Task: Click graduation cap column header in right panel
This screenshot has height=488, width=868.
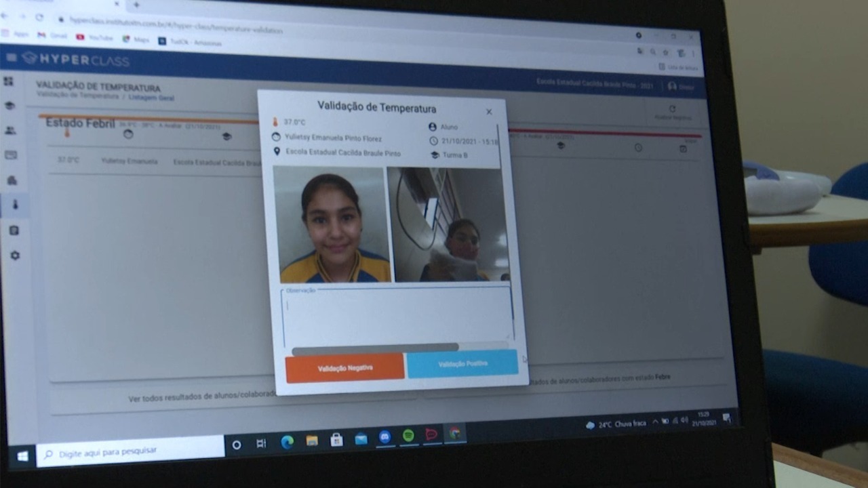Action: pos(561,145)
